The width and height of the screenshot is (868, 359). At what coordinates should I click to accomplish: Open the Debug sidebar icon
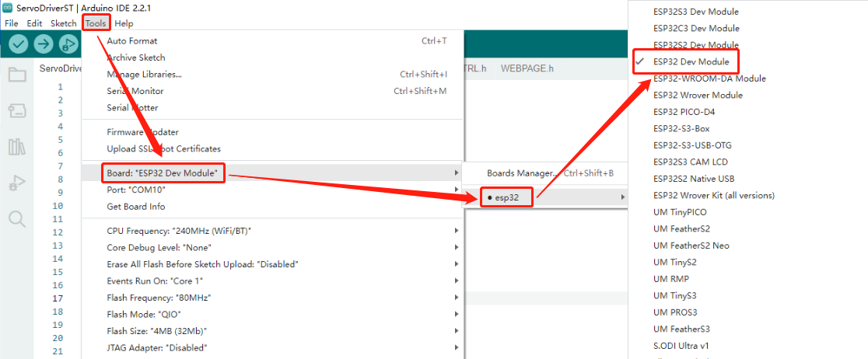point(17,183)
